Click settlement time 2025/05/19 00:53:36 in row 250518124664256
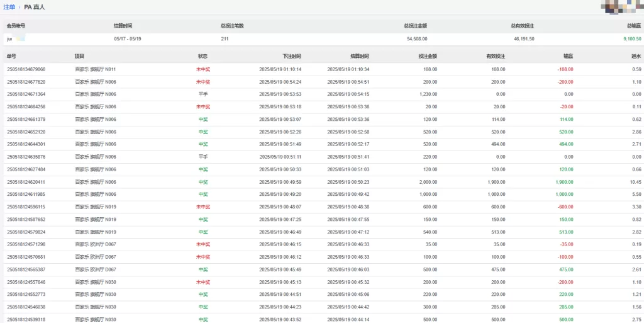 point(348,107)
